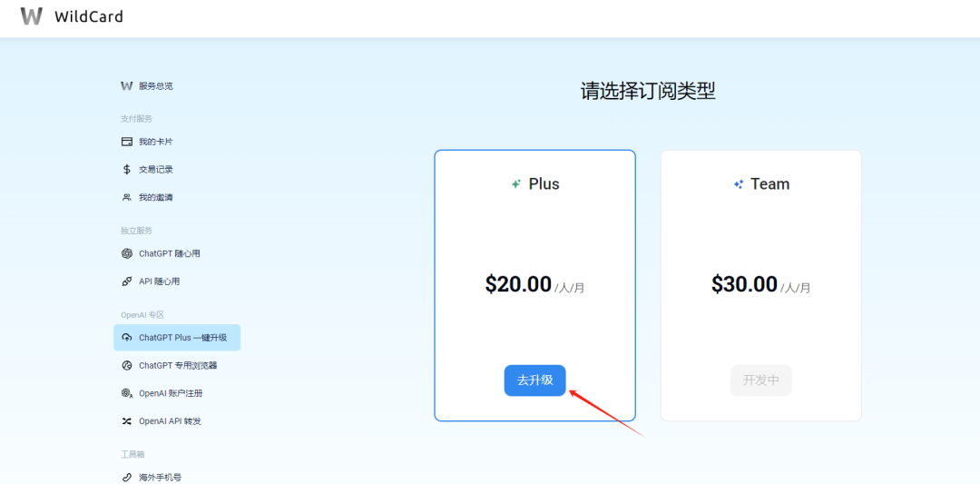
Task: Click the card icon beside 我的卡片
Action: 127,142
